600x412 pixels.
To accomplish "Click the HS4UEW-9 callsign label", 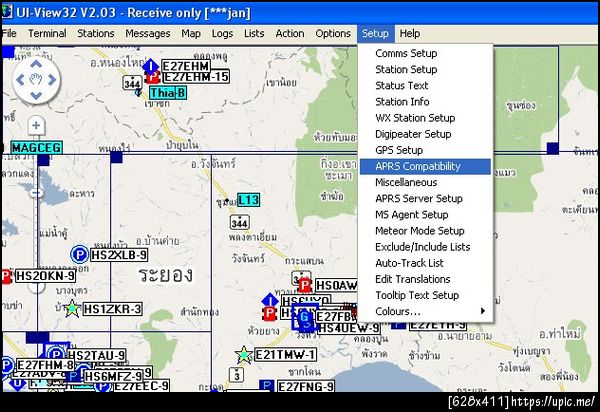I will tap(349, 329).
